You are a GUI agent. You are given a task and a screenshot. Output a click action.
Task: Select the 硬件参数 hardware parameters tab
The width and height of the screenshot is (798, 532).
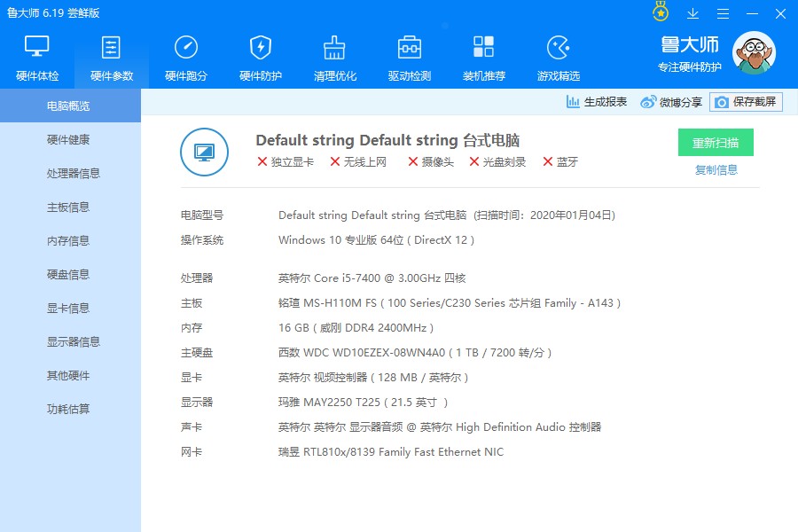[x=112, y=58]
